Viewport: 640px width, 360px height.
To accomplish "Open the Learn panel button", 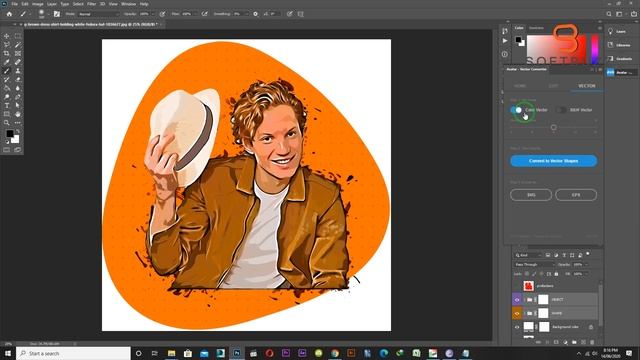I will coord(621,31).
